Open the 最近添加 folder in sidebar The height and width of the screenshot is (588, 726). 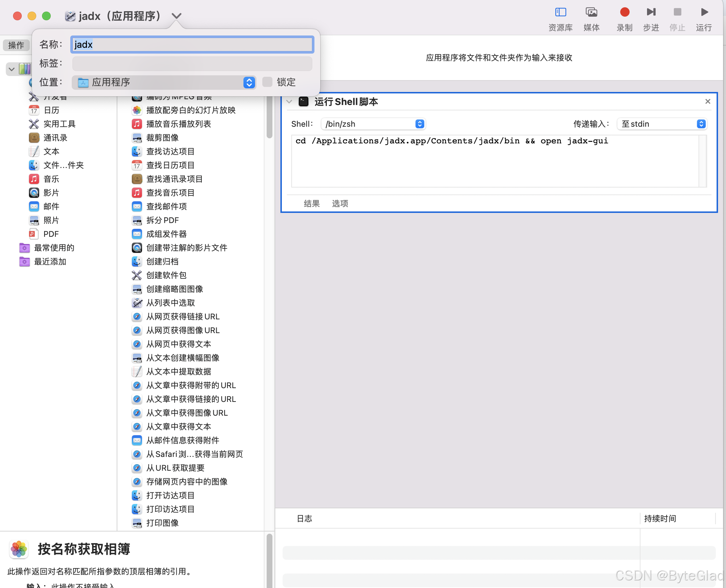coord(50,261)
